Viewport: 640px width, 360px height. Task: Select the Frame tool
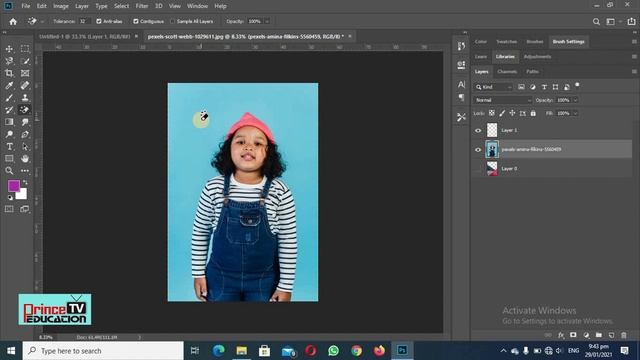[x=25, y=73]
